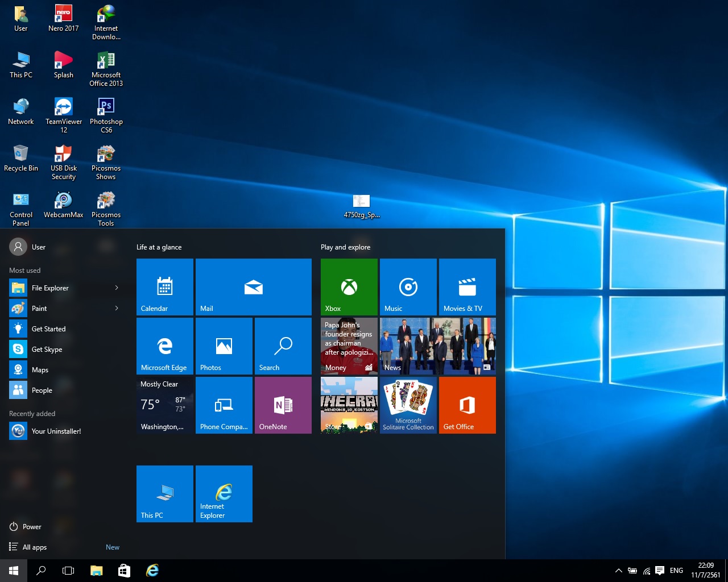Open Task View on taskbar

coord(68,571)
